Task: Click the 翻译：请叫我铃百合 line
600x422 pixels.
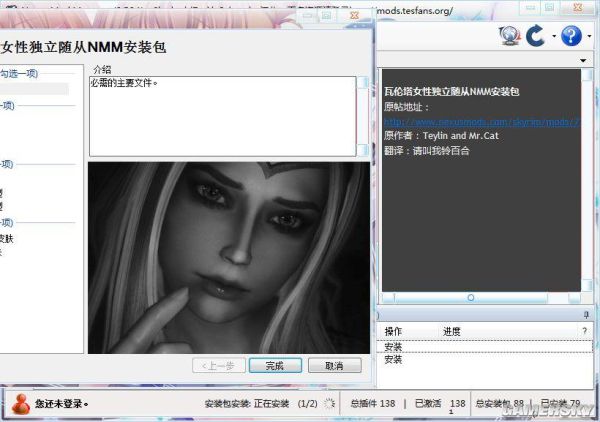Action: (427, 151)
